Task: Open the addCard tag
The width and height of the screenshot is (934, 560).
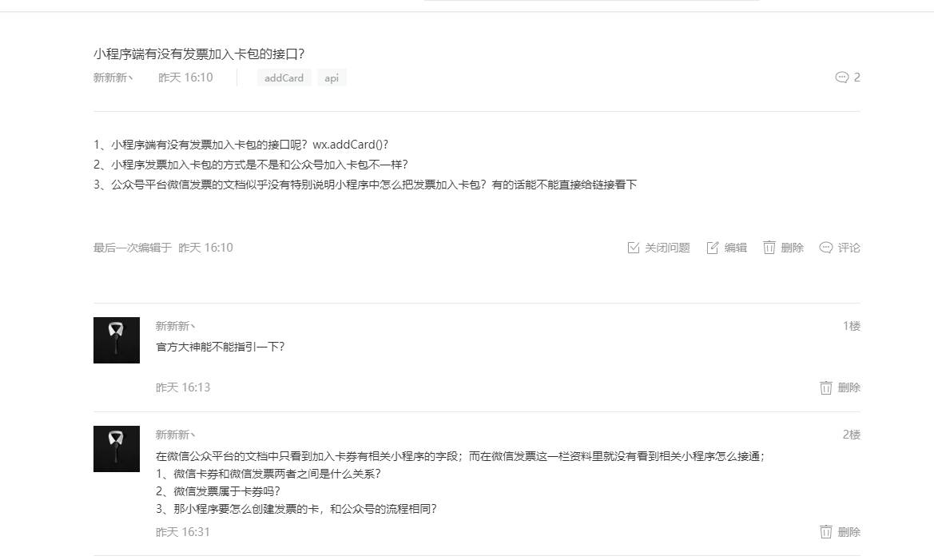Action: tap(284, 78)
